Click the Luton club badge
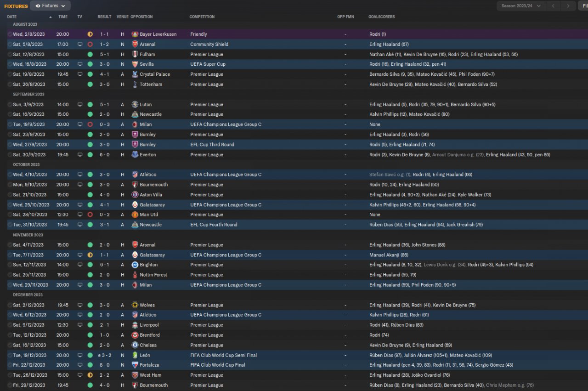The image size is (588, 391). tap(135, 105)
